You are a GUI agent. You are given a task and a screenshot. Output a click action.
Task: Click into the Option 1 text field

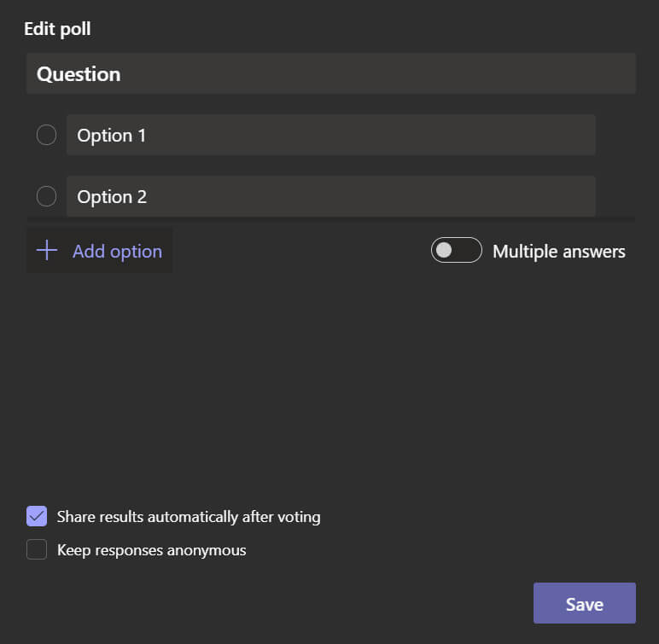pyautogui.click(x=330, y=135)
